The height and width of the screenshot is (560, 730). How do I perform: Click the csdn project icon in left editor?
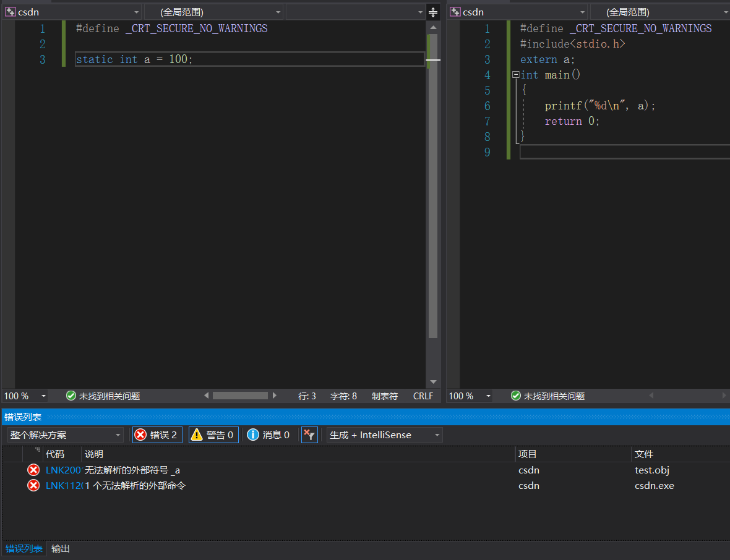click(11, 12)
